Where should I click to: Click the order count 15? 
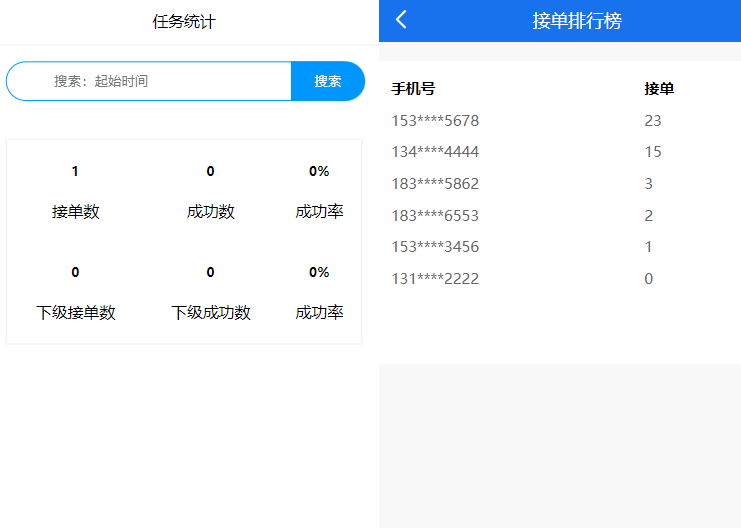point(653,152)
